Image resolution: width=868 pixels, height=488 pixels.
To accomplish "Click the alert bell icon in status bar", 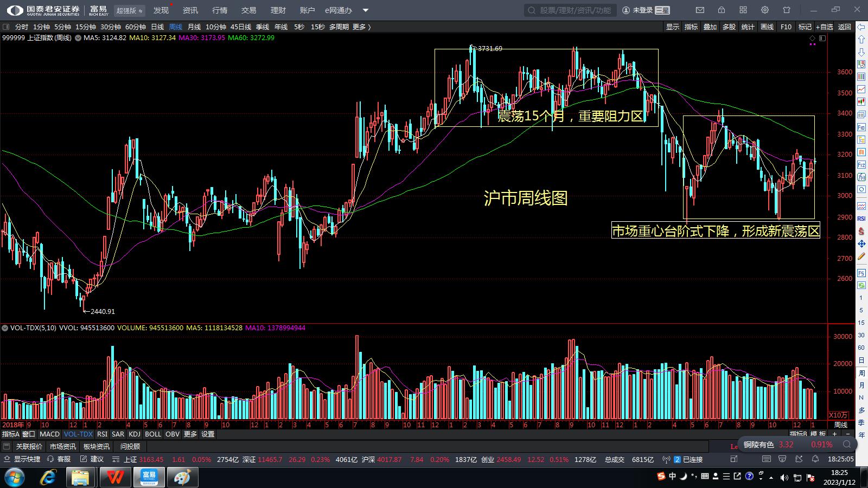I will tap(815, 459).
